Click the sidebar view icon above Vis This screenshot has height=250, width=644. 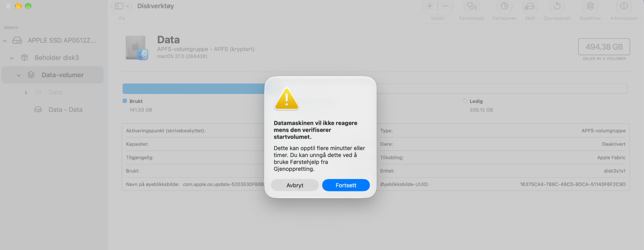click(119, 6)
